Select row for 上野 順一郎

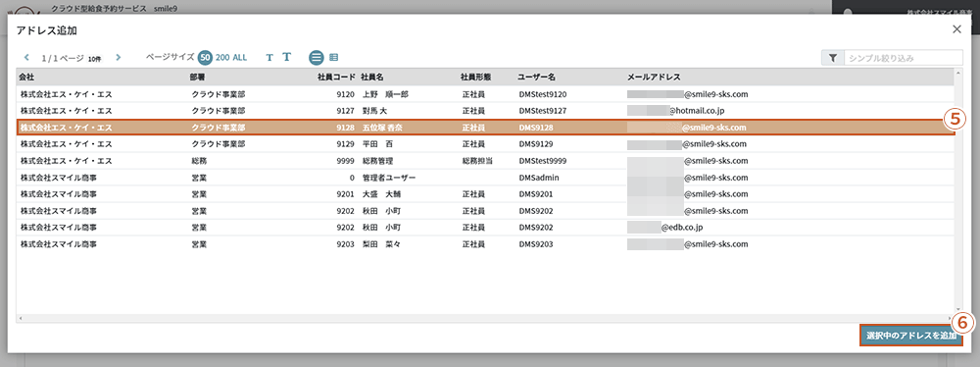485,94
